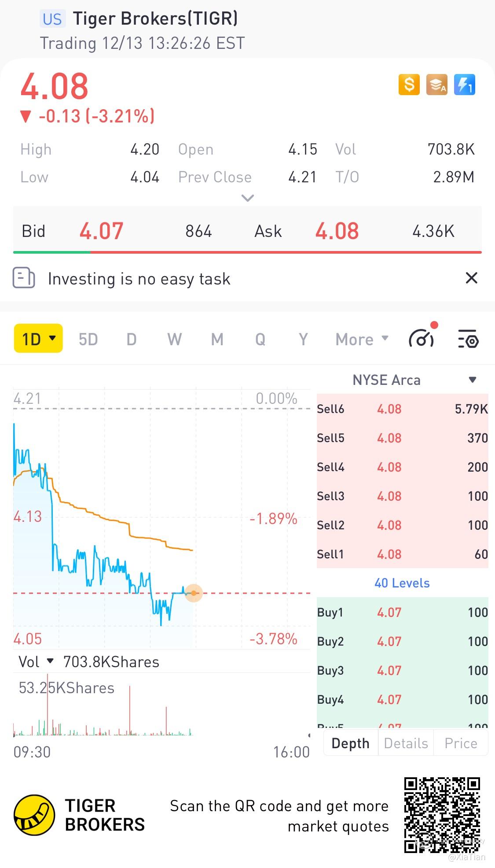The image size is (495, 868).
Task: Expand more quote details chevron
Action: (x=248, y=198)
